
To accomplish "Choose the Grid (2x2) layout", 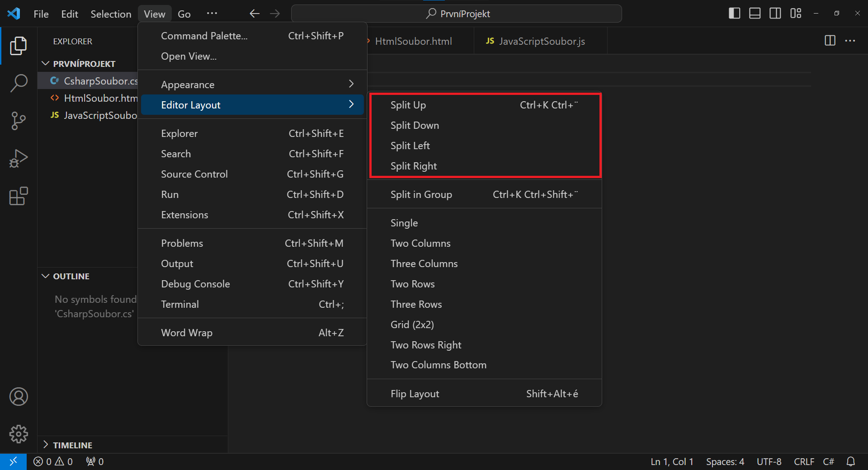I will click(x=412, y=324).
